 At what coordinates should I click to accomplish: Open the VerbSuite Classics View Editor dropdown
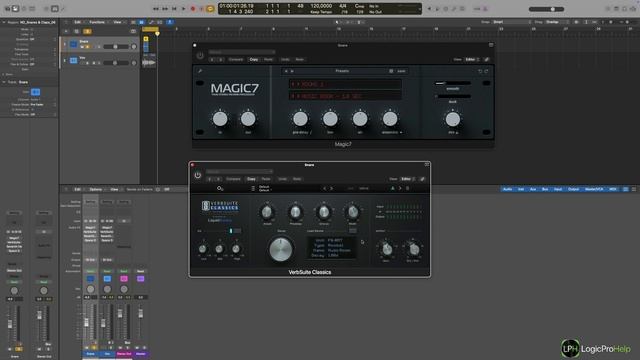(408, 179)
